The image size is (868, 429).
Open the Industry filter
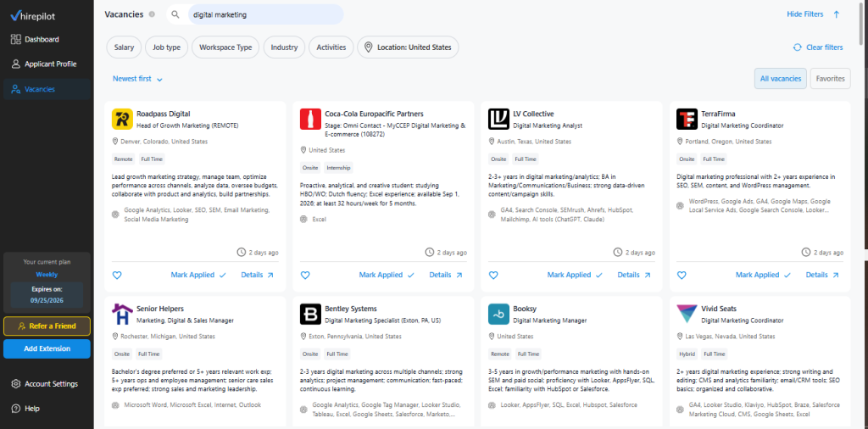284,47
